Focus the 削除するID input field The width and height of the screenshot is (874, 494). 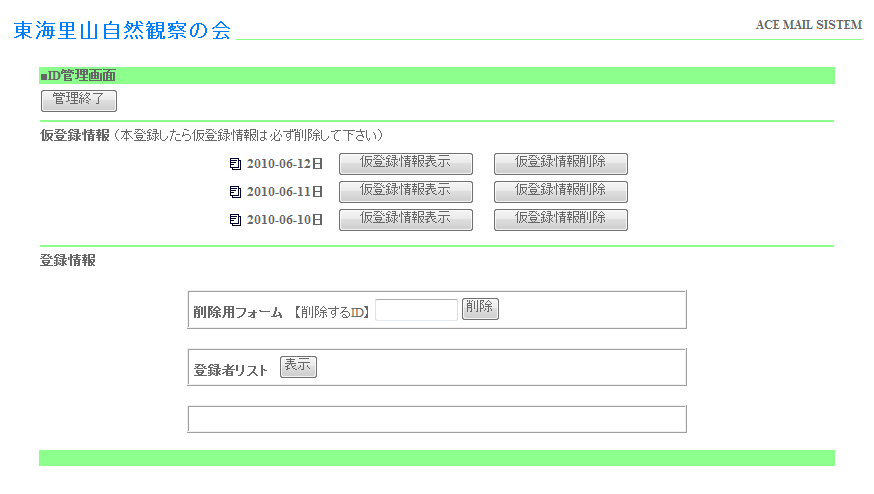pyautogui.click(x=416, y=310)
